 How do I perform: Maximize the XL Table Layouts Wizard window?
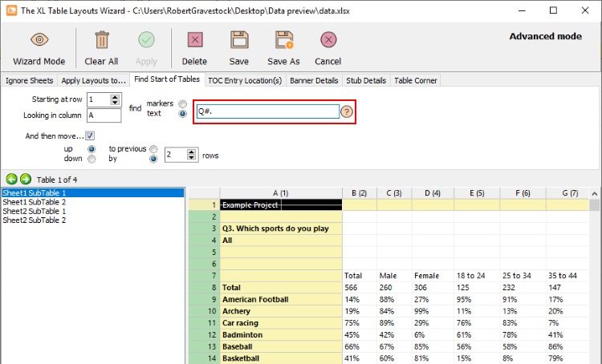[x=553, y=10]
